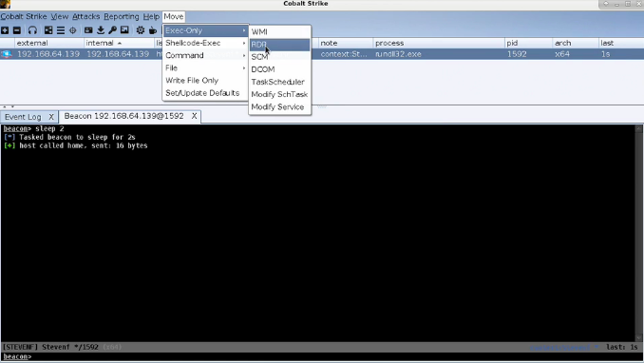Click 'host called home, sent: 16 bytes' line
This screenshot has width=644, height=363.
pyautogui.click(x=84, y=145)
